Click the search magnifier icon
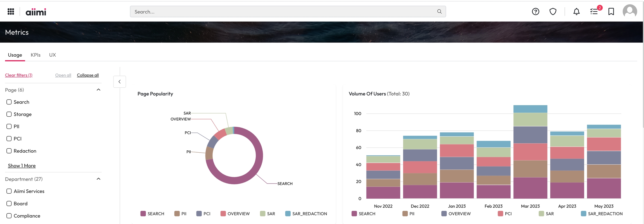Viewport: 644px width, 224px height. point(439,11)
